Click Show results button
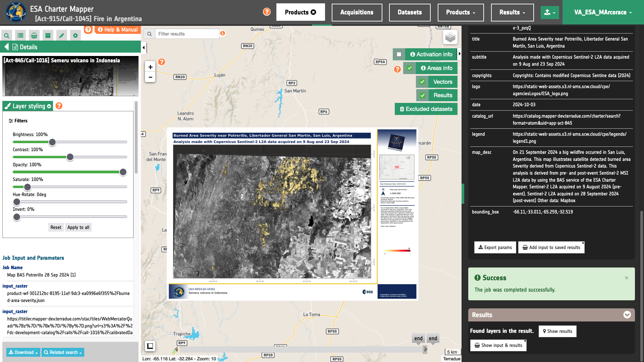644x362 pixels. coord(557,331)
